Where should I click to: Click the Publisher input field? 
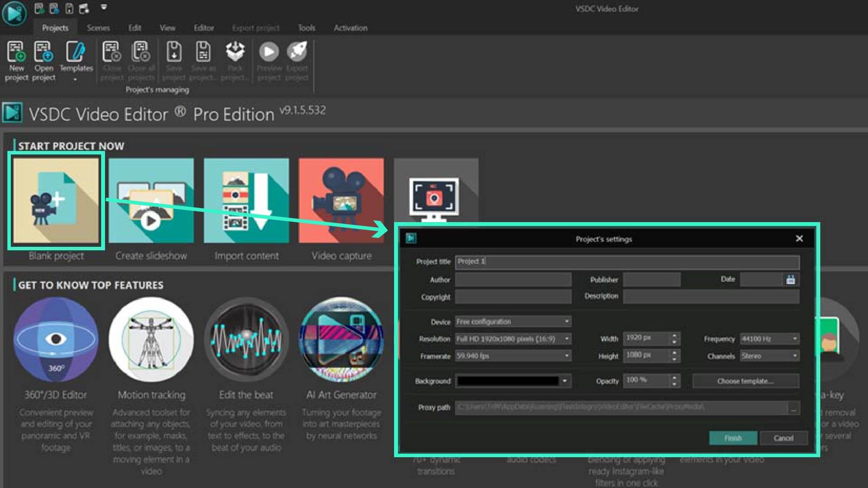tap(651, 280)
